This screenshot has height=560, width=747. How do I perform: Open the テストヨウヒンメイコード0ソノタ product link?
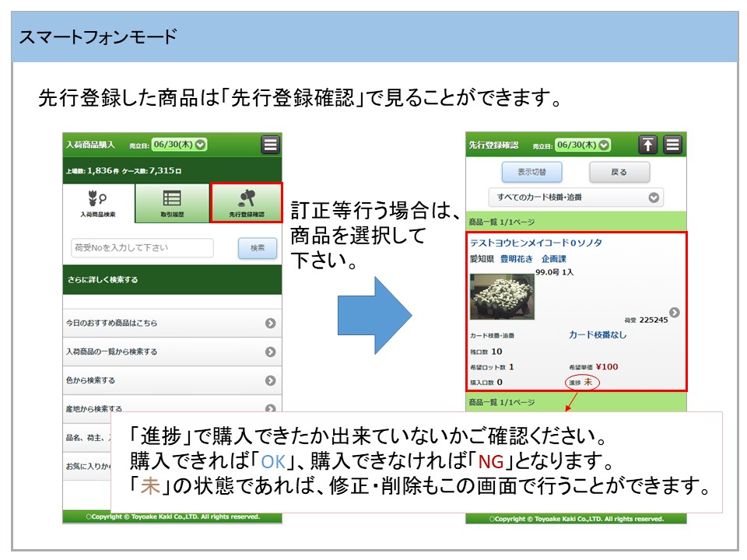[x=535, y=243]
